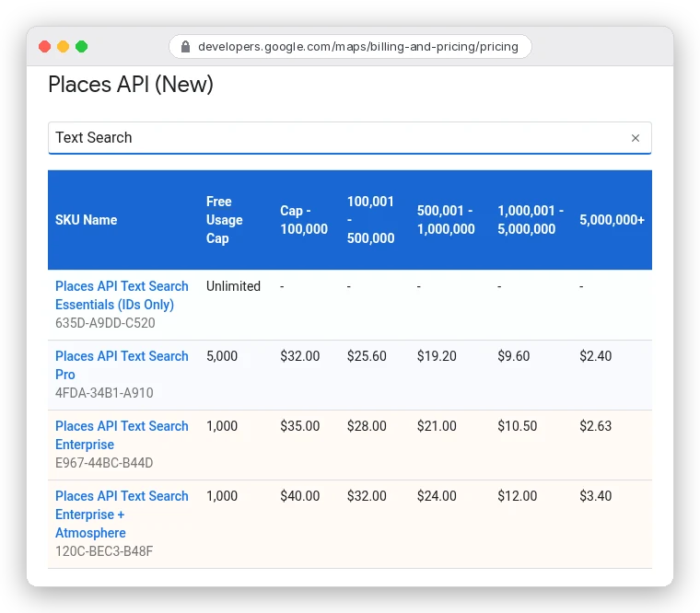Click the $28.00 price cell
Screen dimensions: 700x613
367,426
